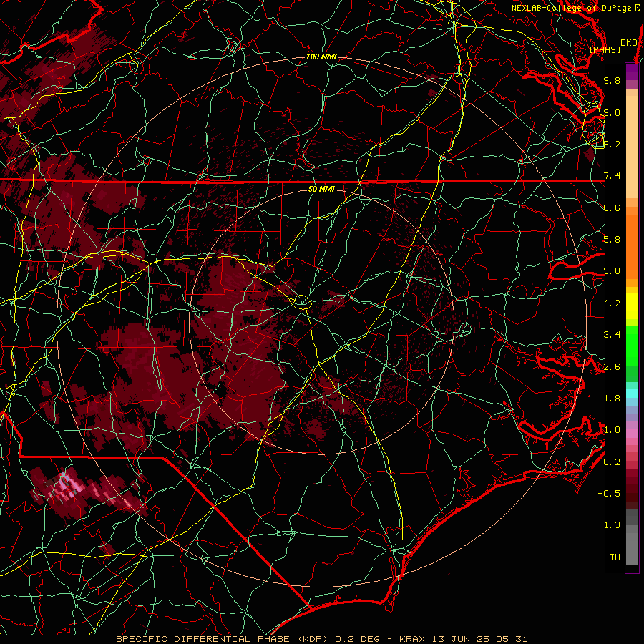Click the 1.8 value on the scale
The image size is (644, 644).
point(612,399)
